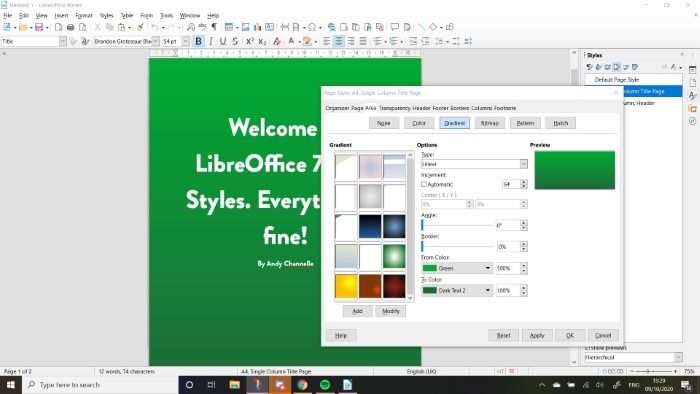The image size is (700, 394).
Task: Click the Spelling check abc icon
Action: click(x=202, y=27)
